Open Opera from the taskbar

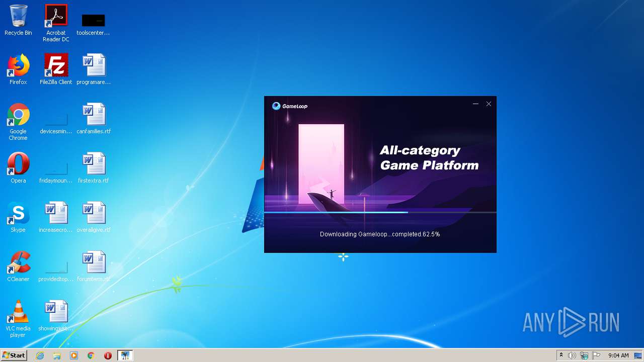[108, 355]
